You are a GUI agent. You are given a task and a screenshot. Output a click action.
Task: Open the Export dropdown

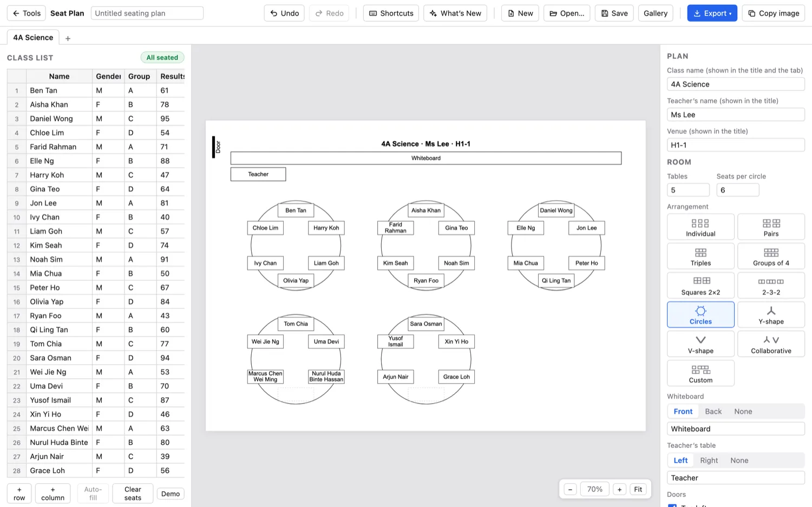coord(712,13)
